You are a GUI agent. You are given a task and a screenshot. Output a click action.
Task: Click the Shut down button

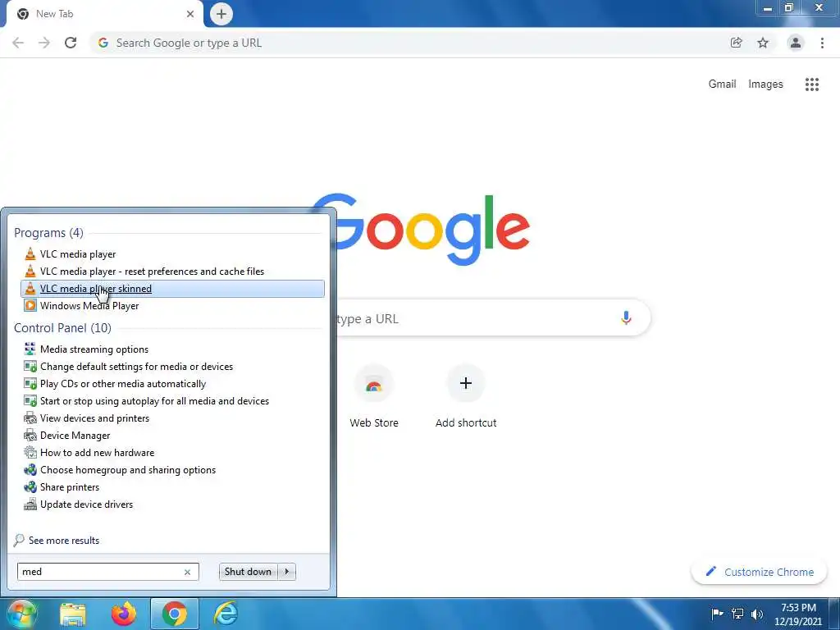pyautogui.click(x=248, y=572)
